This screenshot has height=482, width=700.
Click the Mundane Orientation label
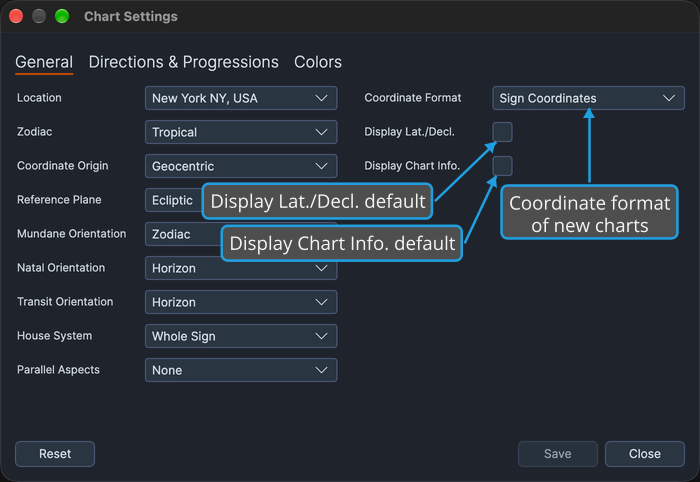pos(71,233)
